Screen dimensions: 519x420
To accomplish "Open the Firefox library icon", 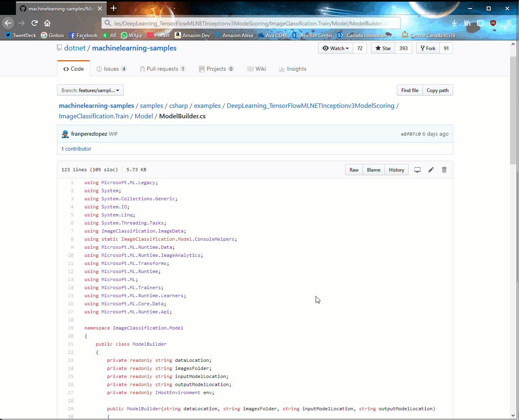I will (x=467, y=23).
